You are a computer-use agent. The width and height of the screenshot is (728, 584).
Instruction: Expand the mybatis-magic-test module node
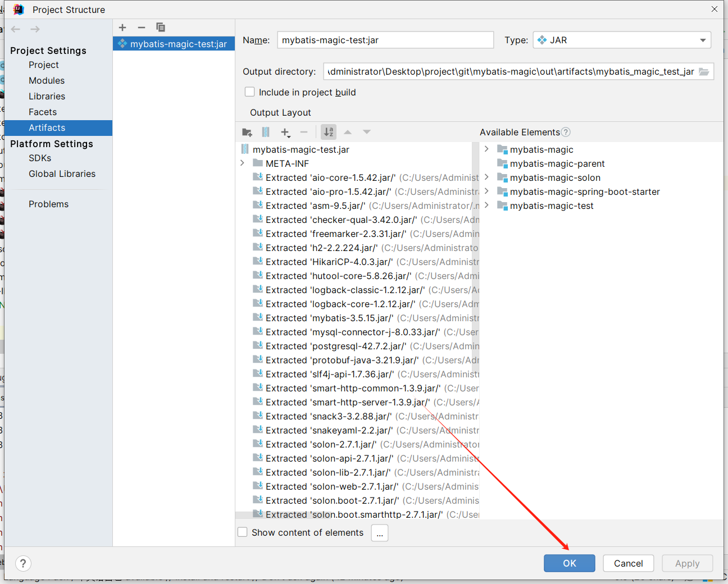click(x=486, y=206)
